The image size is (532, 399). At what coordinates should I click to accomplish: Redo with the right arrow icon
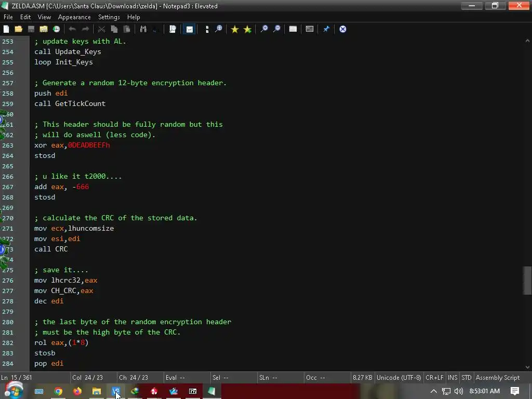[85, 29]
